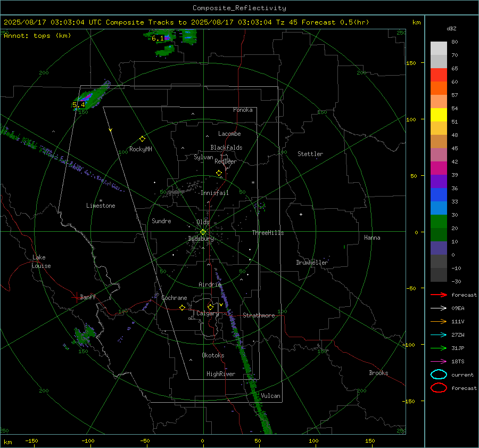Click the Limestone label
The image size is (479, 448).
pyautogui.click(x=101, y=206)
